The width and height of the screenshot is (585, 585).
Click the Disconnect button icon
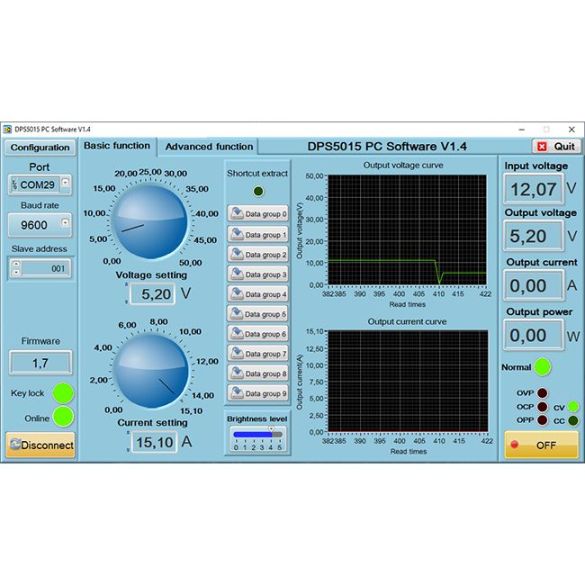coord(16,444)
